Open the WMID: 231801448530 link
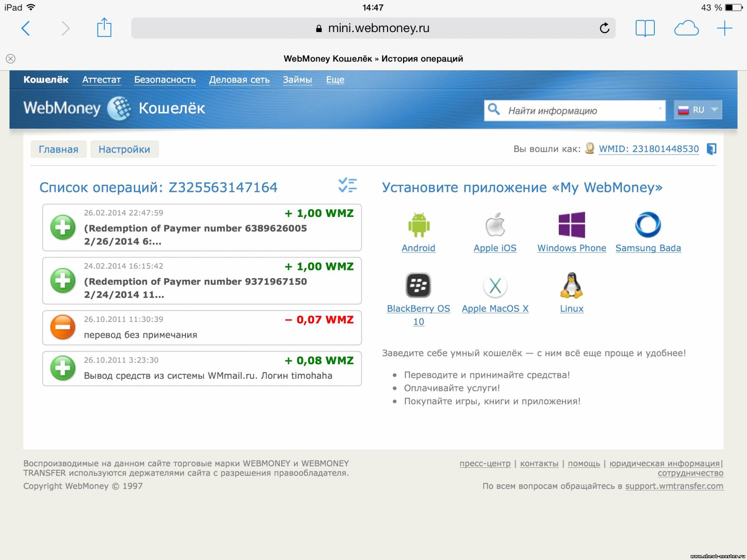 pos(649,149)
